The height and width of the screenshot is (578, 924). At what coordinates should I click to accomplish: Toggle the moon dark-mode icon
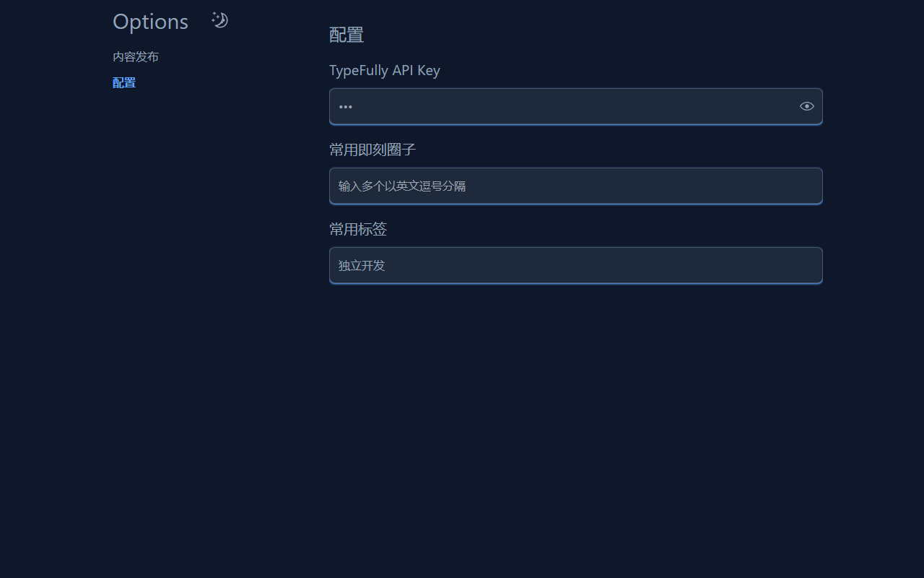tap(220, 20)
